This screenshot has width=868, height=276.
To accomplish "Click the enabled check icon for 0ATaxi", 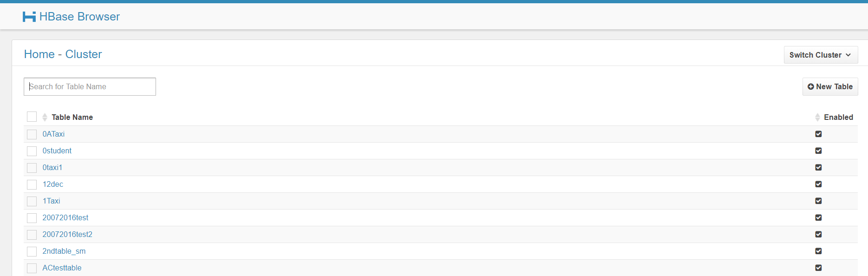I will point(818,134).
